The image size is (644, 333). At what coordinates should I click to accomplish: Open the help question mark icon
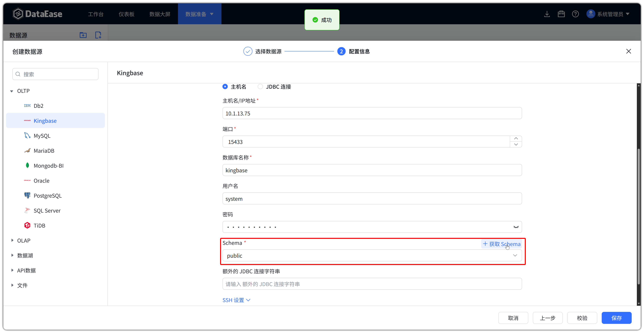coord(575,14)
